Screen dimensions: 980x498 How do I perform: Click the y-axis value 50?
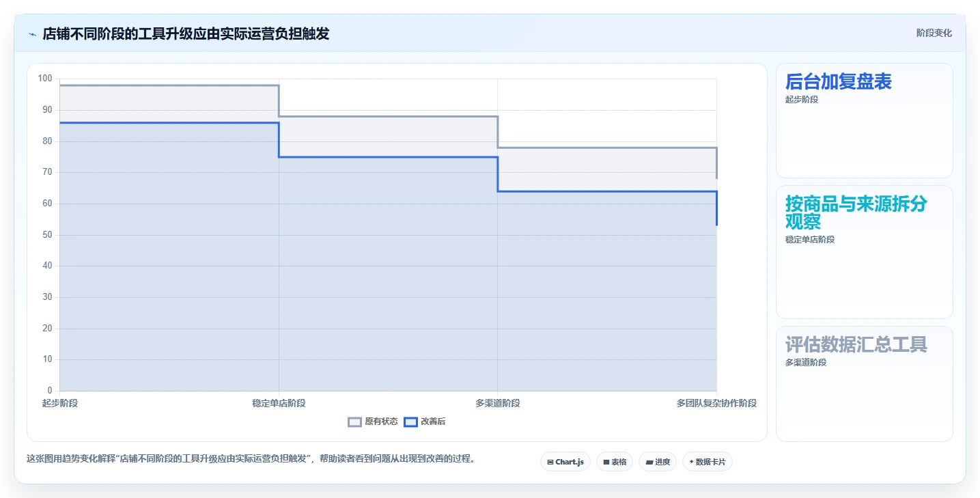[48, 234]
